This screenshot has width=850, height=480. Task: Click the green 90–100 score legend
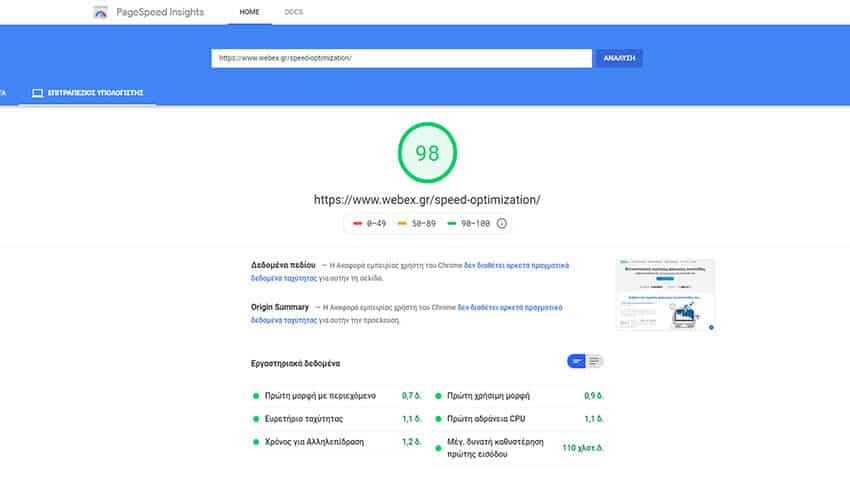[468, 223]
